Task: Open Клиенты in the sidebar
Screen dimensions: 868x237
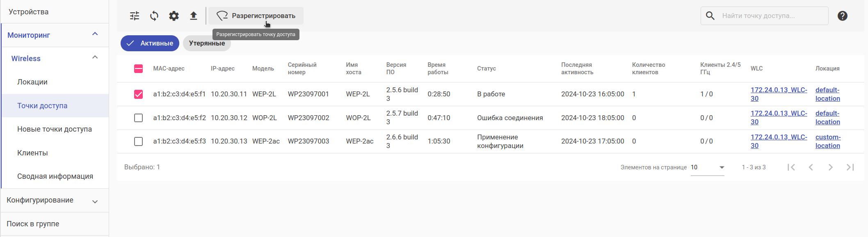Action: (x=32, y=153)
